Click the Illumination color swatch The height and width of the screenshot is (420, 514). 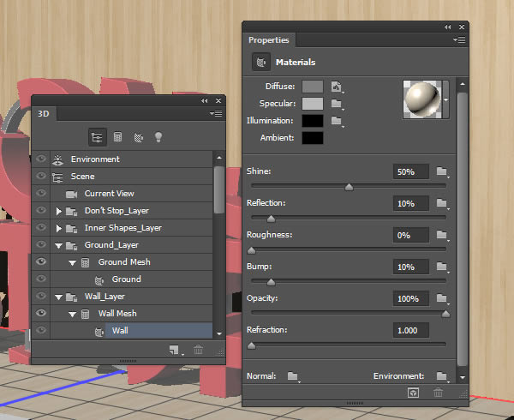point(313,121)
